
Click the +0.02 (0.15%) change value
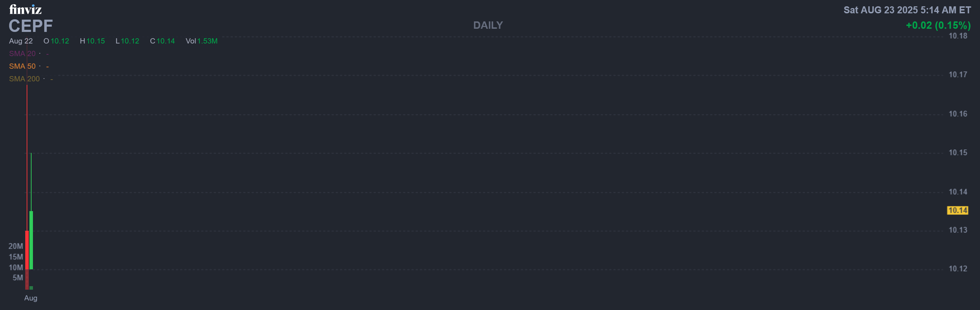point(938,25)
